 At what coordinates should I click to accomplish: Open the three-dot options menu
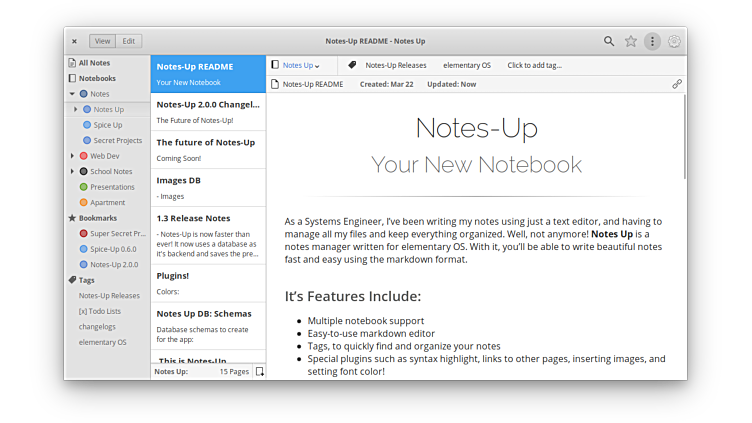652,41
